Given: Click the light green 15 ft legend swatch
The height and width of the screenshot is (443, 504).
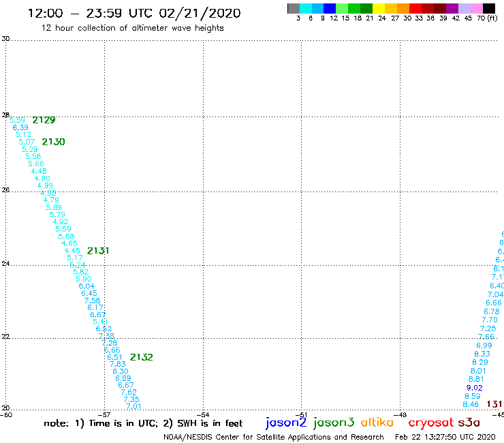Looking at the screenshot, I should [x=342, y=8].
